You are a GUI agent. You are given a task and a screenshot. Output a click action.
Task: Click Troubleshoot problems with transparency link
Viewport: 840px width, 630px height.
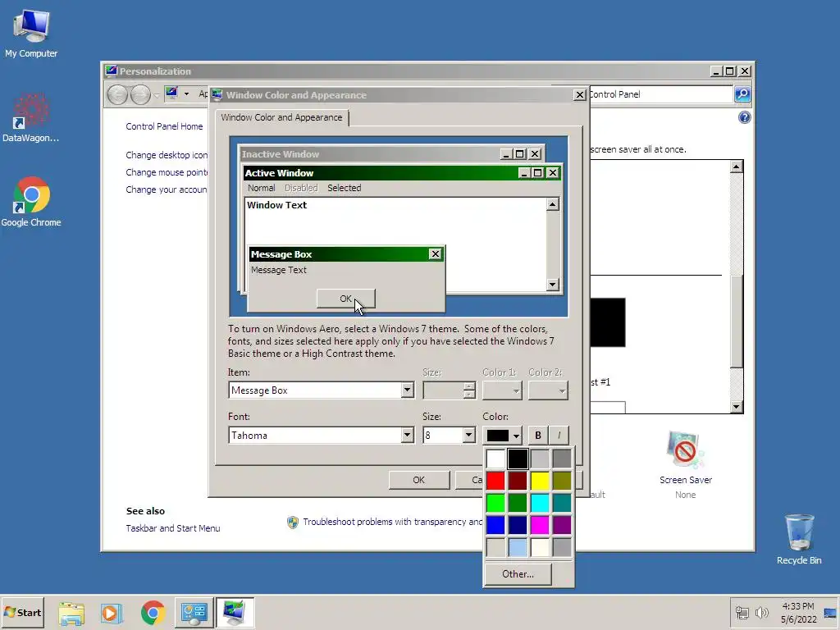click(x=392, y=522)
